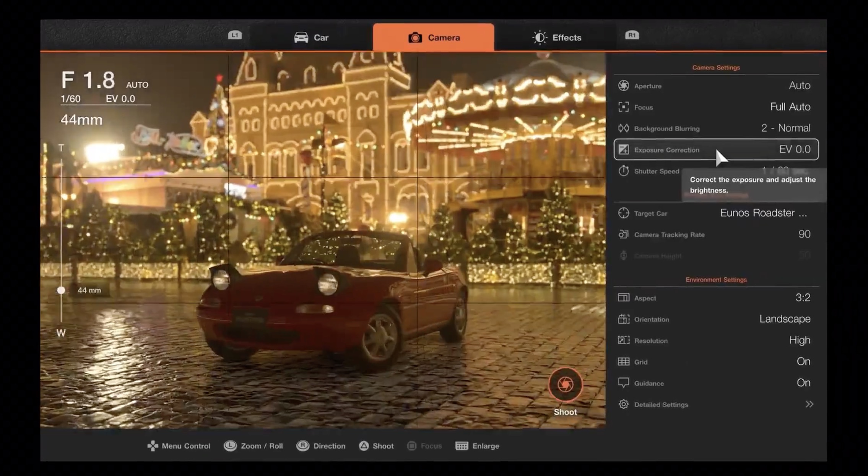The image size is (868, 476).
Task: Click the Target Car crosshair icon
Action: (x=624, y=213)
